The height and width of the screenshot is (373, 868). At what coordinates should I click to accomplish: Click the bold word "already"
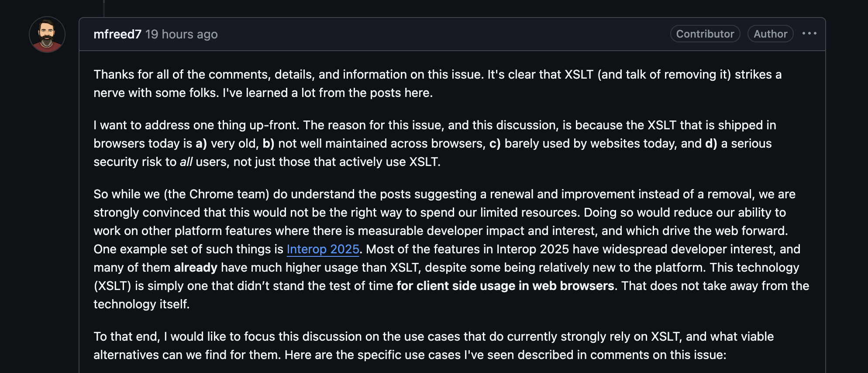coord(195,267)
